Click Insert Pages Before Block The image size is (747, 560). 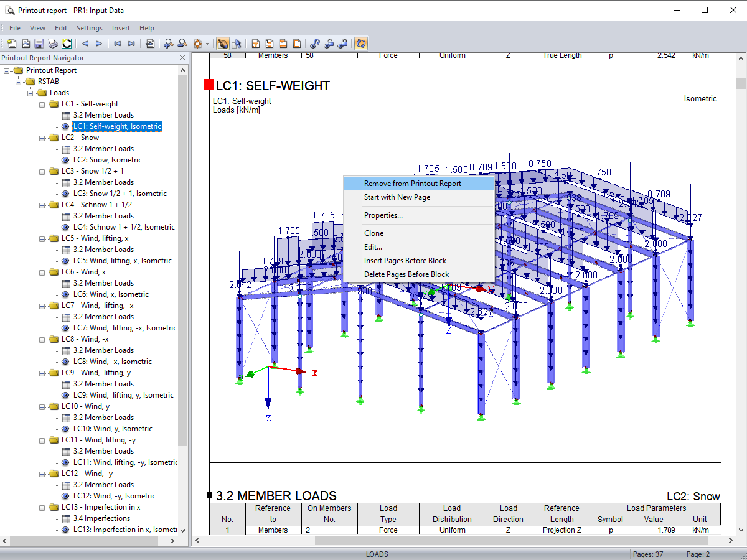coord(405,260)
